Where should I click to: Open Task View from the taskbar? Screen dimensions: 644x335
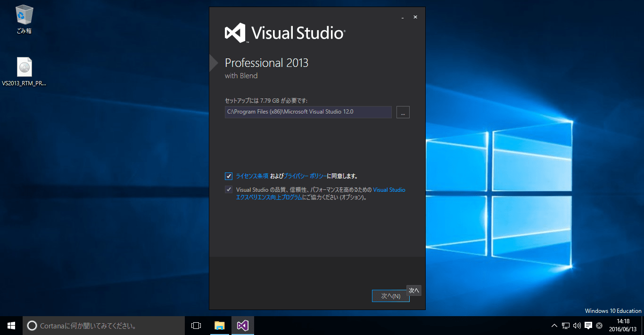tap(196, 325)
